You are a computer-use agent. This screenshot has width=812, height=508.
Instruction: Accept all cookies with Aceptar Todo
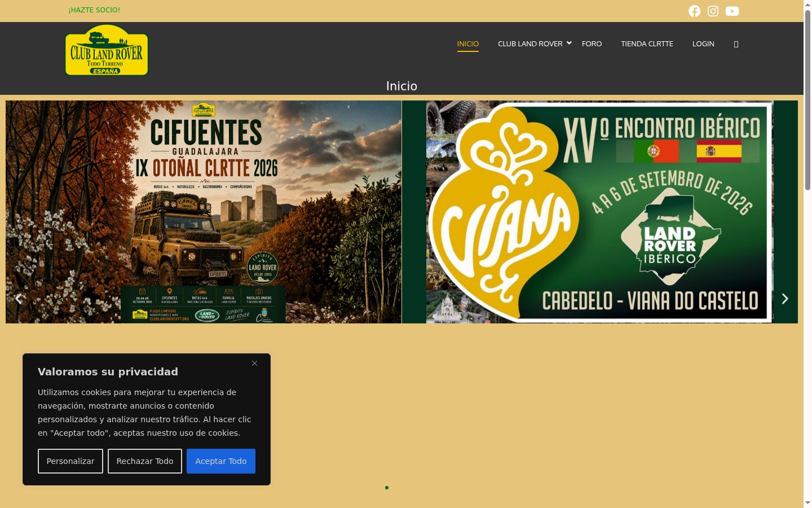click(x=221, y=461)
